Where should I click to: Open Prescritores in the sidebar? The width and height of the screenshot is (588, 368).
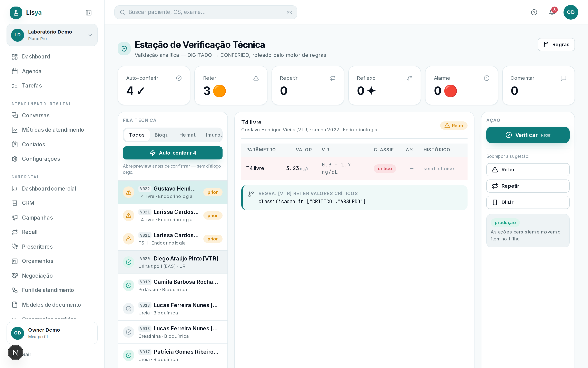tap(52, 247)
